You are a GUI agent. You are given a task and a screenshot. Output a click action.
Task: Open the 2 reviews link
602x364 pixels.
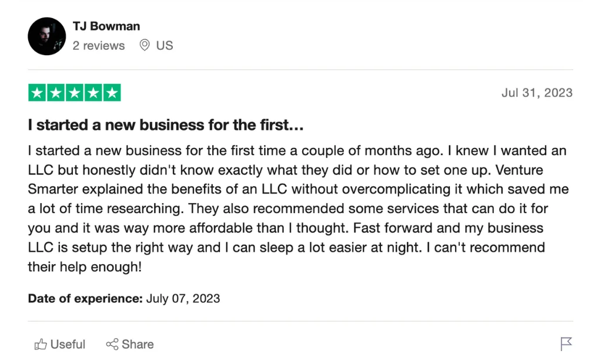point(99,45)
